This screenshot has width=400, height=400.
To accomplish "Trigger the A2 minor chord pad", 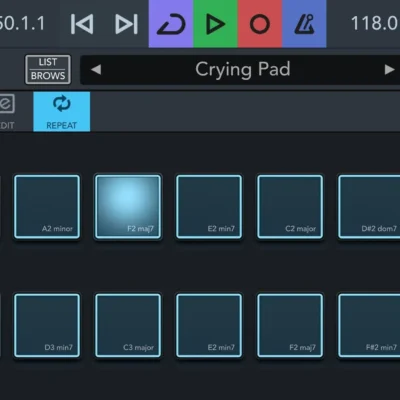I will pyautogui.click(x=47, y=207).
